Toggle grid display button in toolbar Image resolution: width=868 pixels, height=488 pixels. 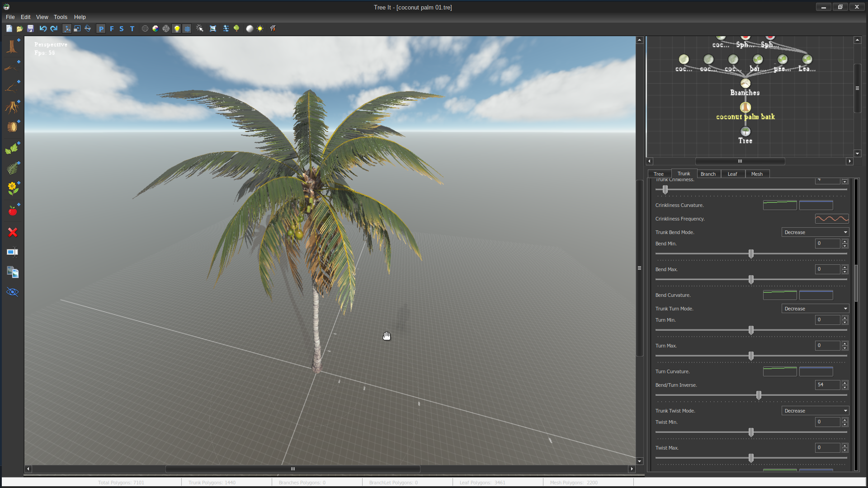187,28
